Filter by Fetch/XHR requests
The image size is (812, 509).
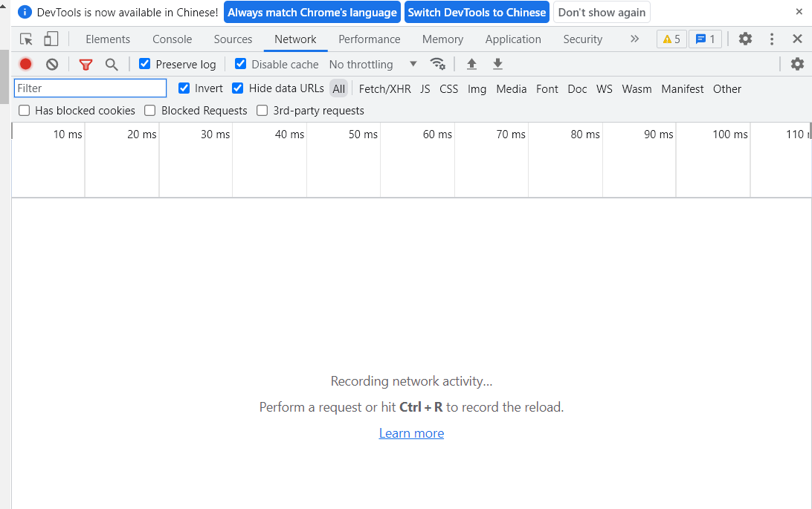point(384,88)
